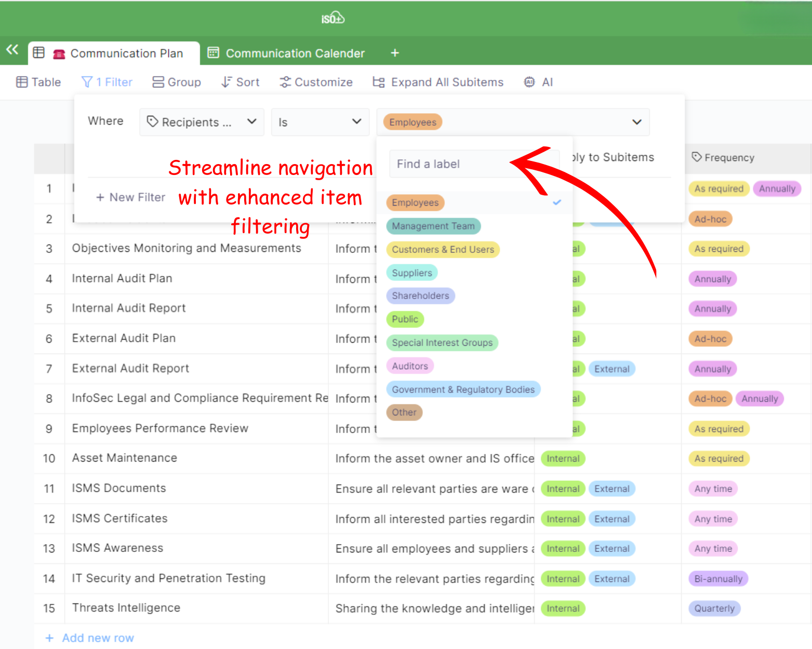Click Expand All Subitems icon
The height and width of the screenshot is (649, 812).
click(x=379, y=82)
